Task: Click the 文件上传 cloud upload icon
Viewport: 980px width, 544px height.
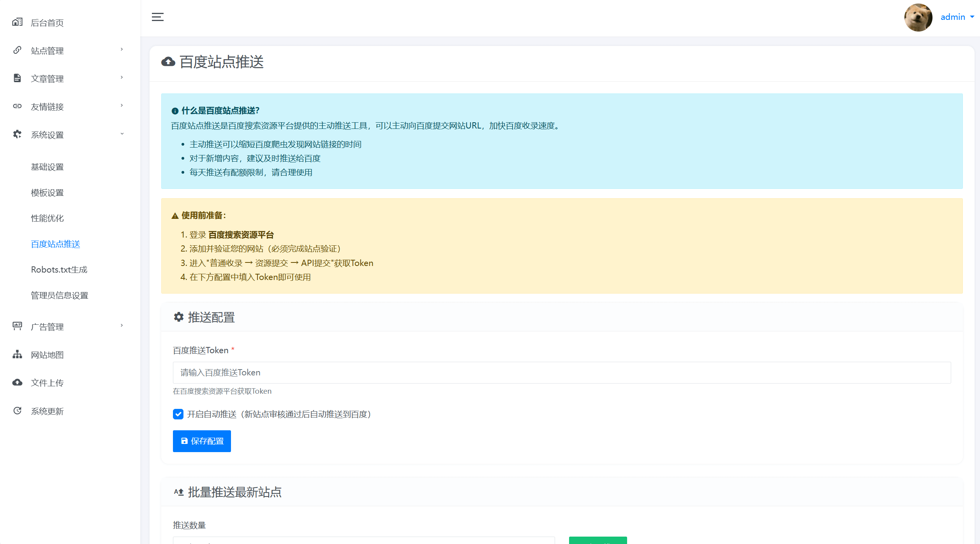Action: pos(17,382)
